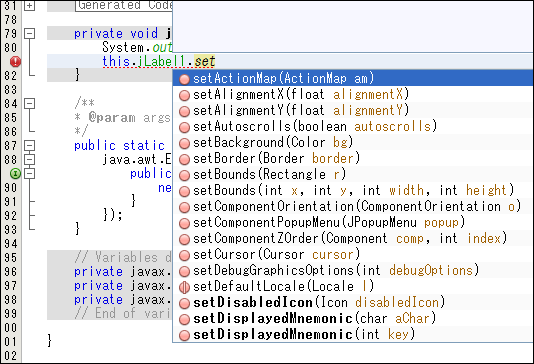Click the icon beside setAutoscrolls suggestion

click(x=184, y=127)
